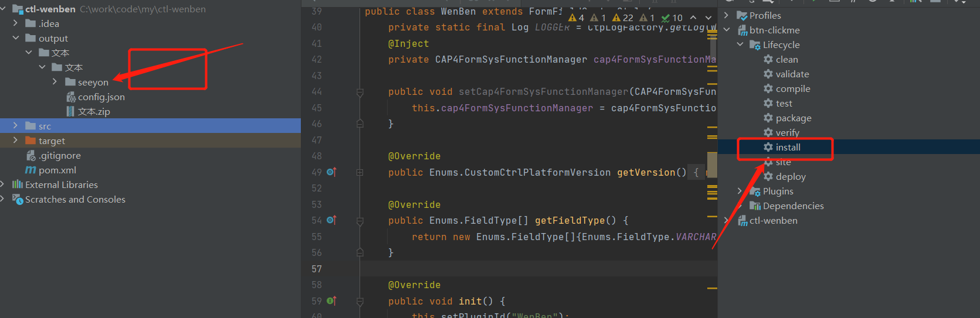Select the src folder row
The image size is (980, 318).
(x=150, y=126)
